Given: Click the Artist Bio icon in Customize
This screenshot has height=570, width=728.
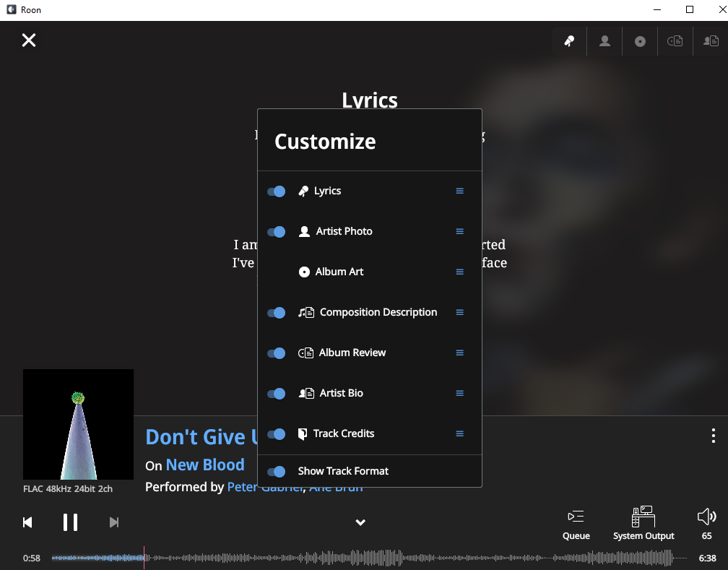Looking at the screenshot, I should [306, 394].
